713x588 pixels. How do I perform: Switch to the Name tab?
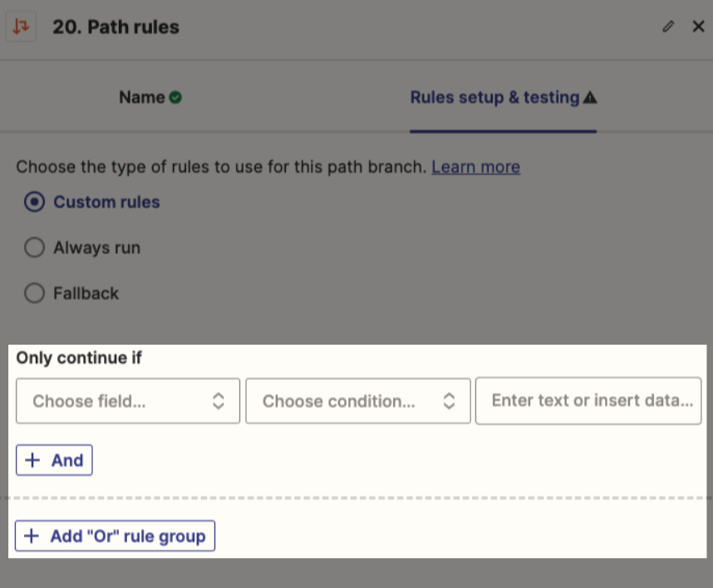pos(150,97)
